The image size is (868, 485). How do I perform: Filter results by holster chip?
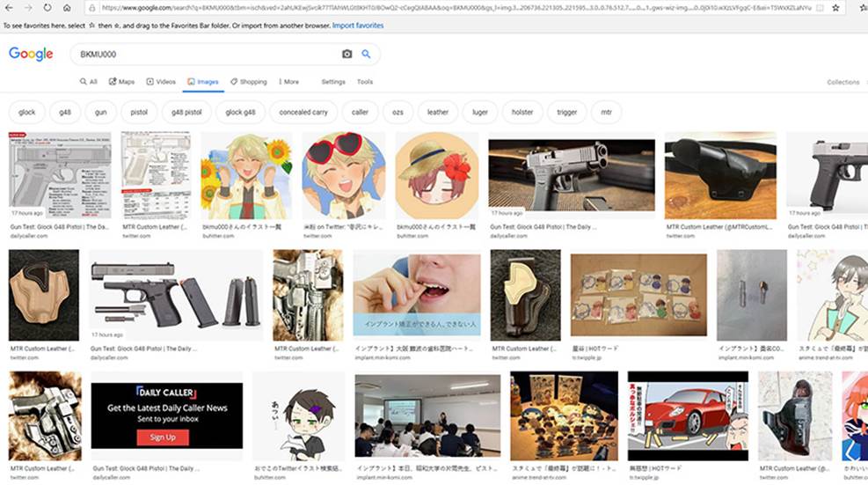pyautogui.click(x=522, y=112)
